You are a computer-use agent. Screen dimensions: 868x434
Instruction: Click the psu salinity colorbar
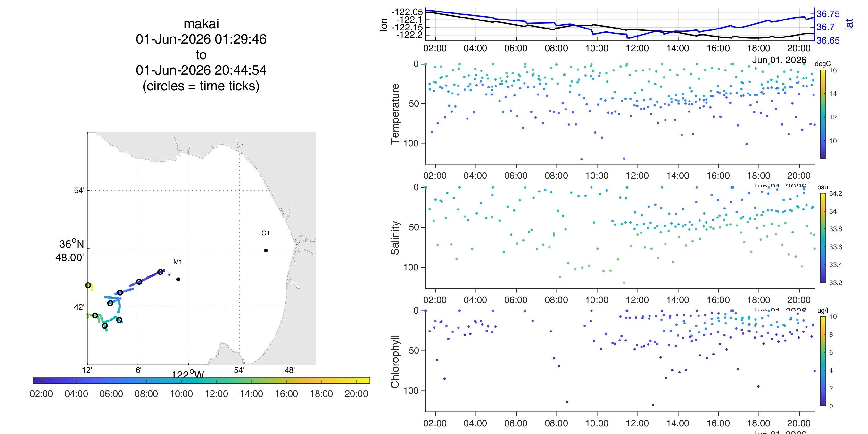pyautogui.click(x=823, y=238)
